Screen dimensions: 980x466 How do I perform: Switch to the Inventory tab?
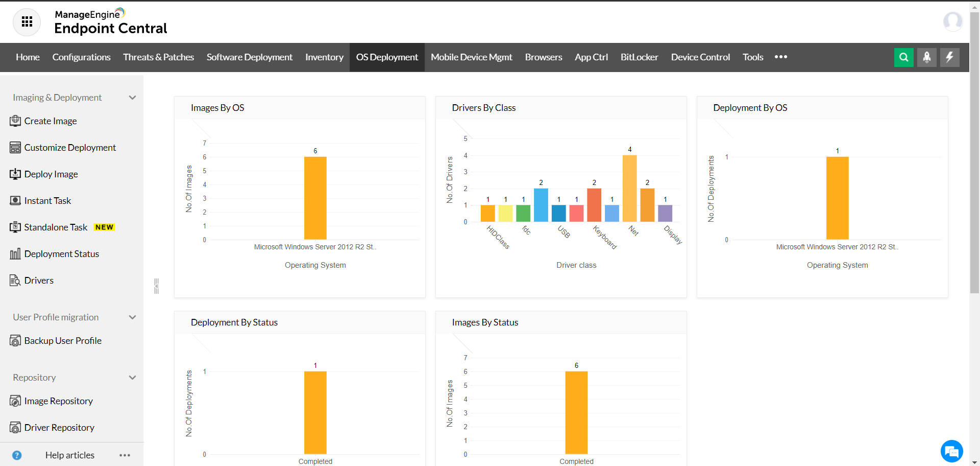(x=324, y=57)
